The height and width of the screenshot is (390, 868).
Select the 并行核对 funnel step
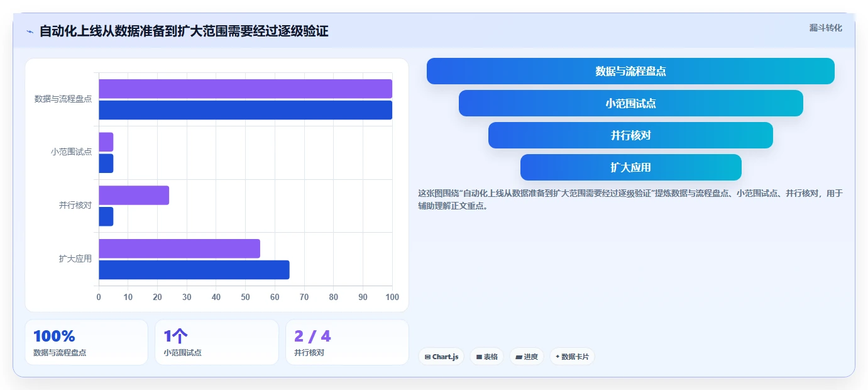[x=630, y=135]
